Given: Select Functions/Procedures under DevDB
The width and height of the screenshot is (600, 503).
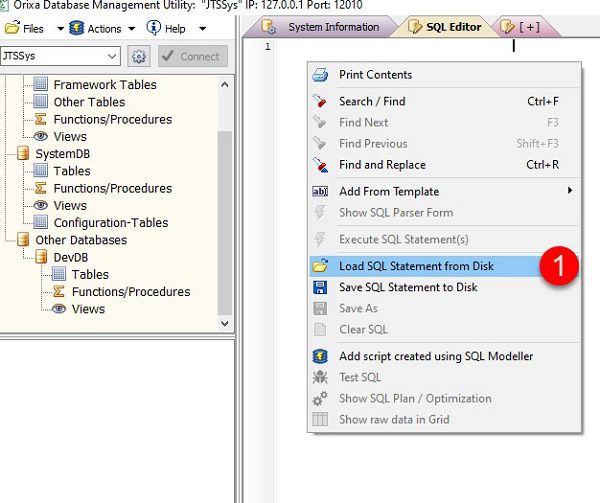Looking at the screenshot, I should (x=131, y=291).
